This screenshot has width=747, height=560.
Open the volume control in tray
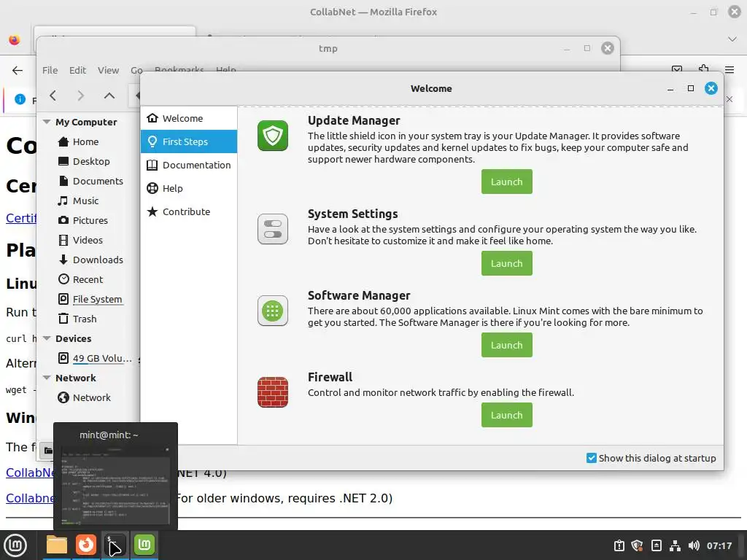(x=694, y=545)
